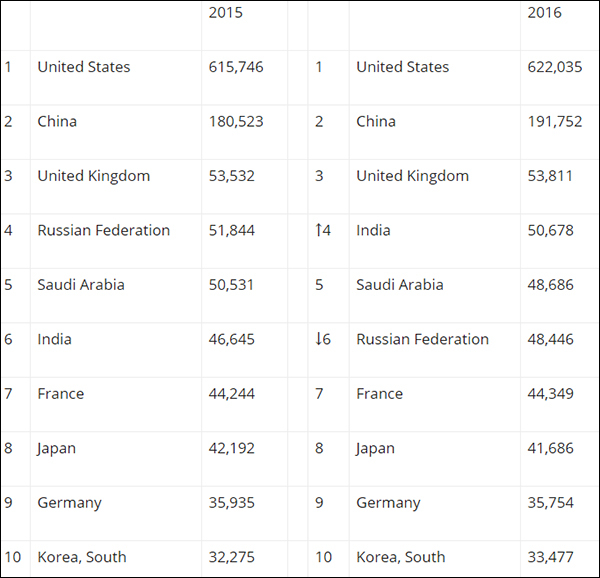Select China in the 2016 ranking

(x=376, y=121)
